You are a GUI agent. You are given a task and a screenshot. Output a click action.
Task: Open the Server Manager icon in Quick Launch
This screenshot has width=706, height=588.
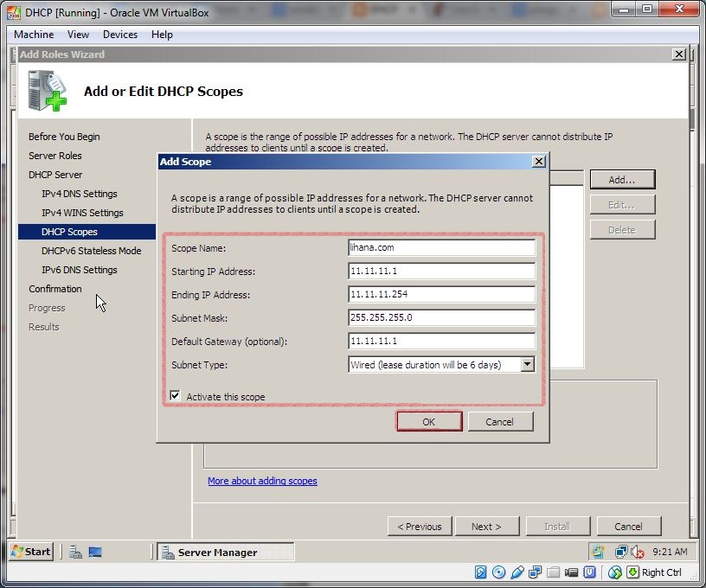tap(74, 551)
